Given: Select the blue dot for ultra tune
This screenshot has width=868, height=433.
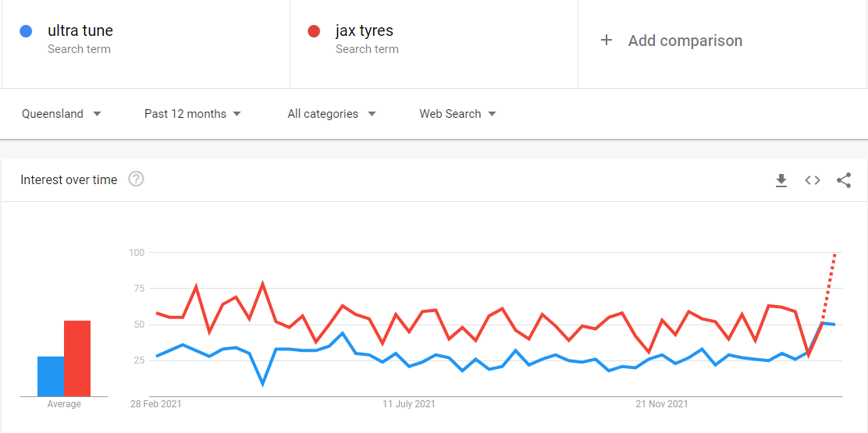Looking at the screenshot, I should pos(26,31).
